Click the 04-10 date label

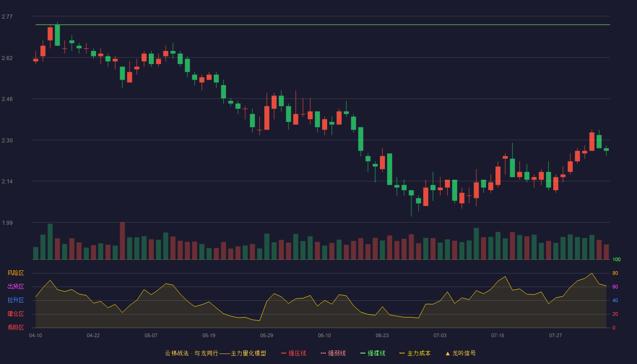[35, 335]
